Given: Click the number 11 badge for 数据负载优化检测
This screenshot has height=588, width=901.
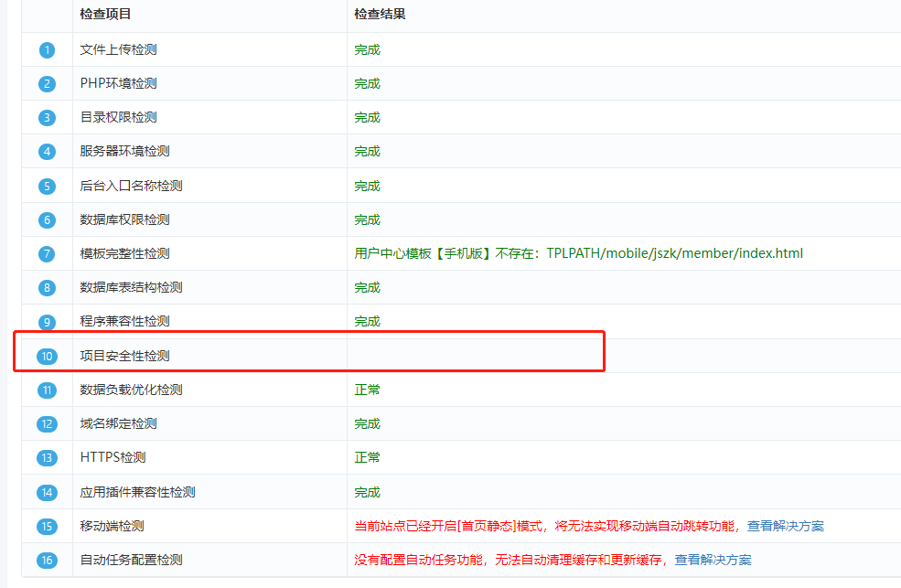Looking at the screenshot, I should [48, 391].
